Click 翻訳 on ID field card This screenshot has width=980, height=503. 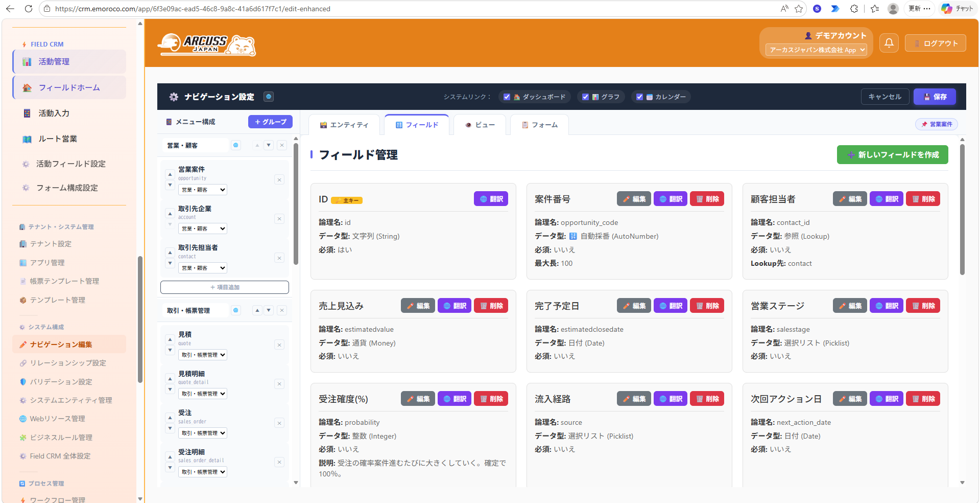tap(491, 199)
